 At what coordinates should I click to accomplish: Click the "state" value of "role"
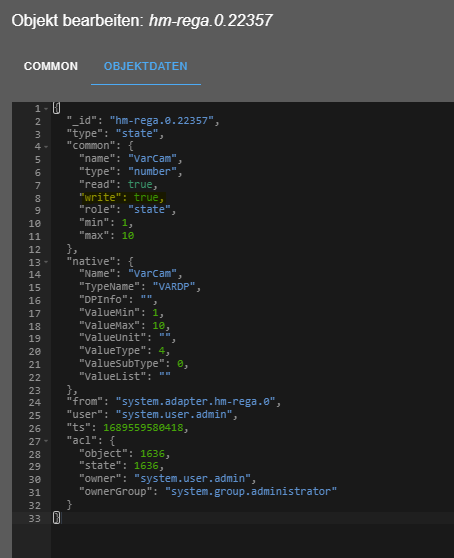[x=149, y=210]
